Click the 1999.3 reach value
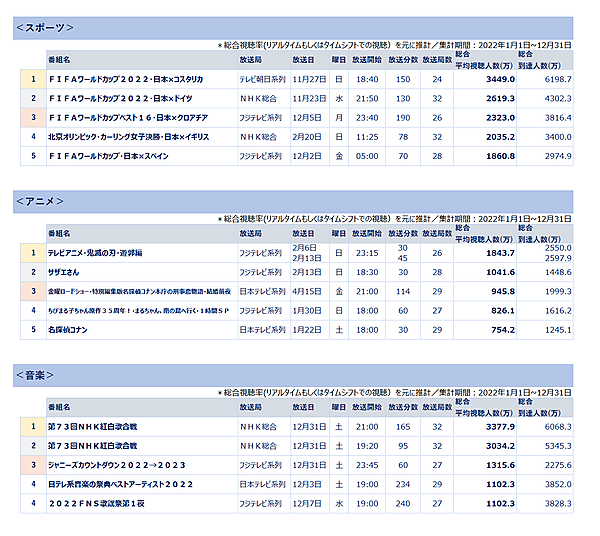Screen dimensions: 600x536 tap(558, 292)
